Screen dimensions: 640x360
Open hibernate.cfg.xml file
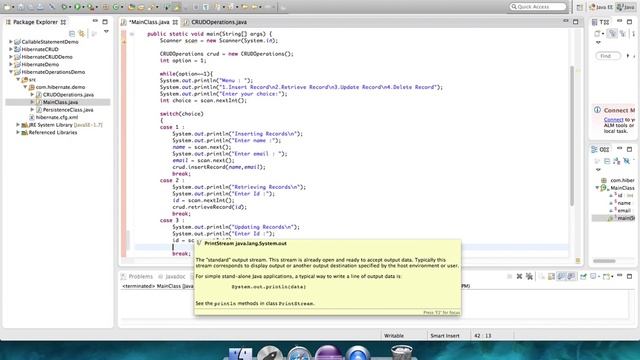[57, 117]
